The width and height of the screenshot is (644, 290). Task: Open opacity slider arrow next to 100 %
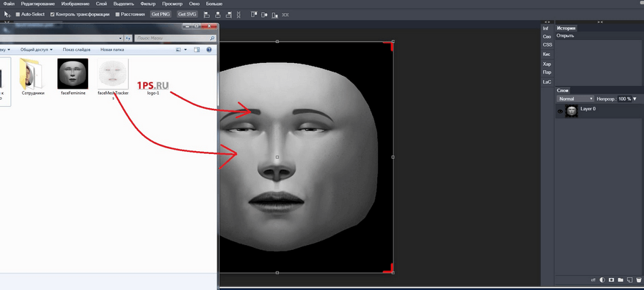635,99
